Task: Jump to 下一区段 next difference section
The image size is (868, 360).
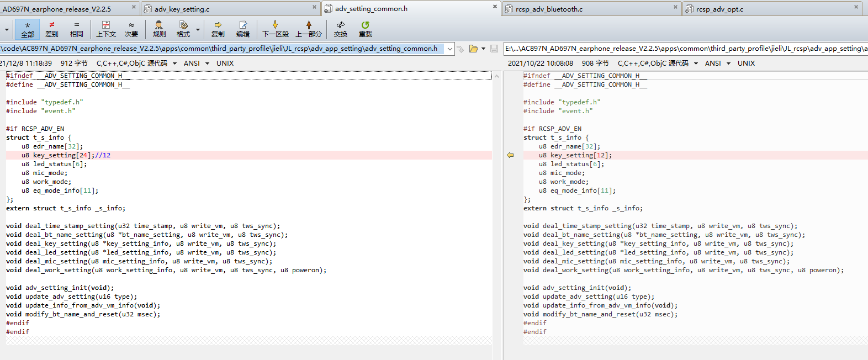Action: 276,29
